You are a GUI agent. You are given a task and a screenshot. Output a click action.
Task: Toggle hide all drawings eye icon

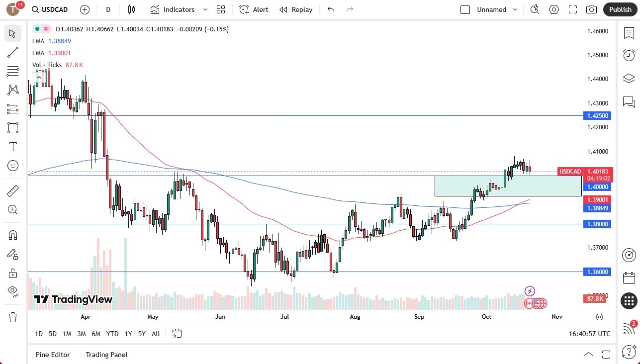point(12,291)
